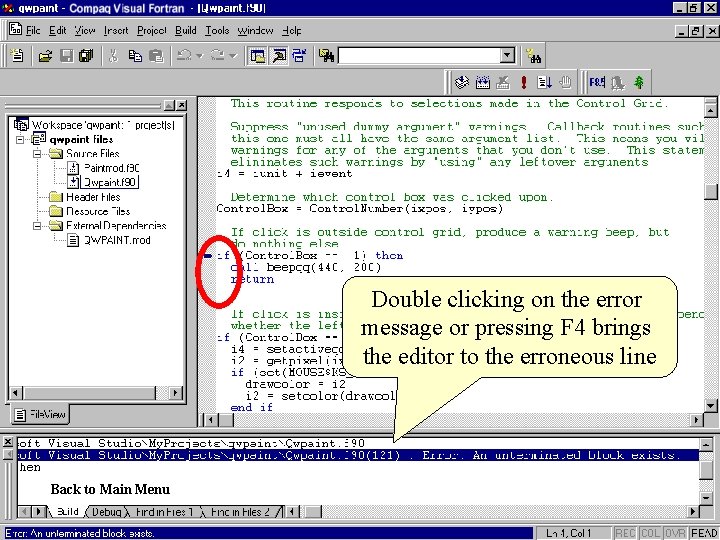720x540 pixels.
Task: Click the output pane scroll up arrow
Action: (x=706, y=444)
